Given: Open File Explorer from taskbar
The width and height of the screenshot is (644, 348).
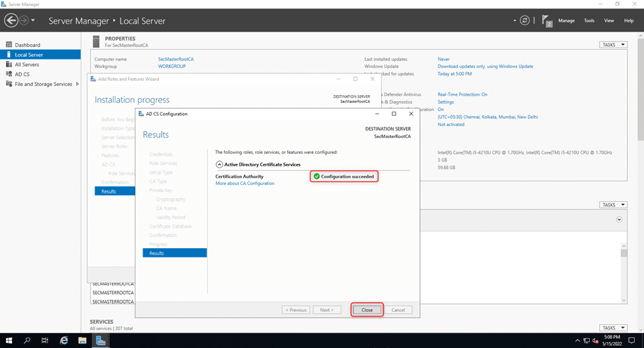Looking at the screenshot, I should pos(82,340).
